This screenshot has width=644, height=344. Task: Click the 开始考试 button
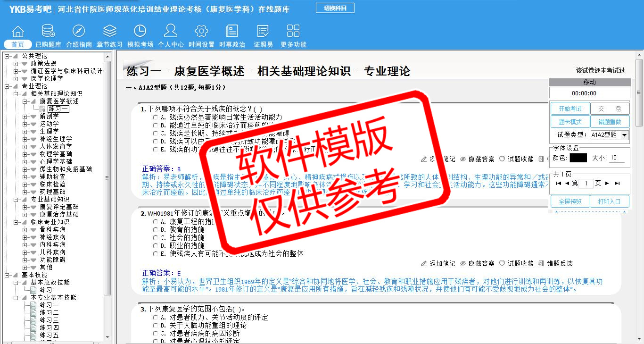[x=570, y=109]
